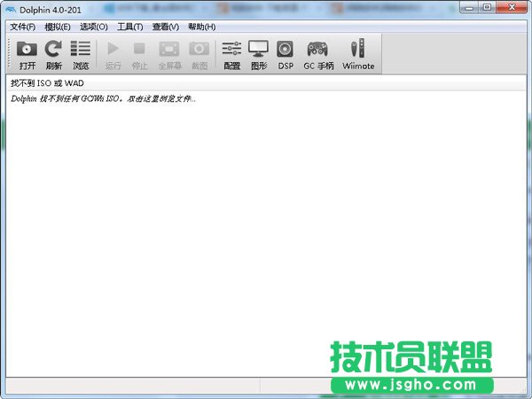Viewport: 532px width, 399px height.
Task: Configure GameCube pad with GC 手柄 icon
Action: tap(318, 55)
